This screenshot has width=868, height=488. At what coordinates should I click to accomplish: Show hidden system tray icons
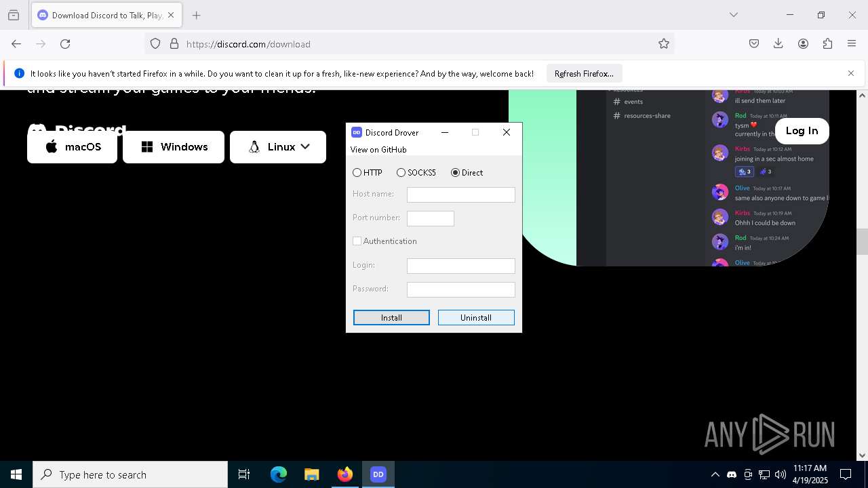pyautogui.click(x=715, y=474)
